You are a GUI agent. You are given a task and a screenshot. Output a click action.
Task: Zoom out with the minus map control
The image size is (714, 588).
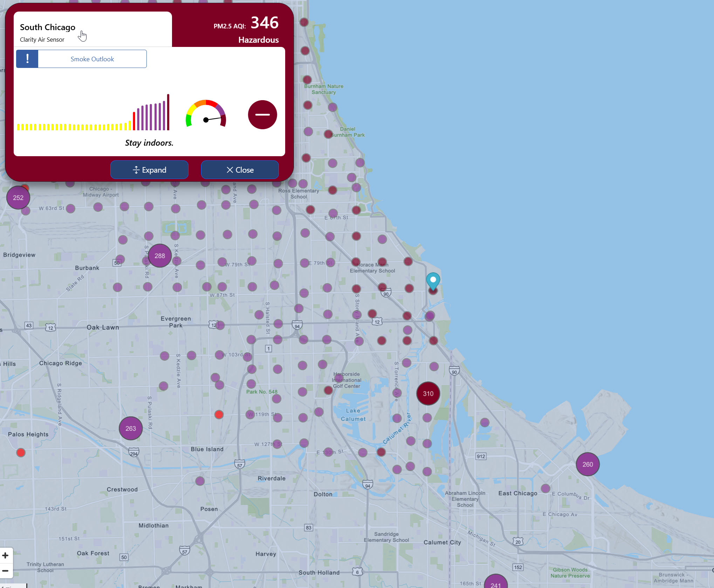[6, 571]
